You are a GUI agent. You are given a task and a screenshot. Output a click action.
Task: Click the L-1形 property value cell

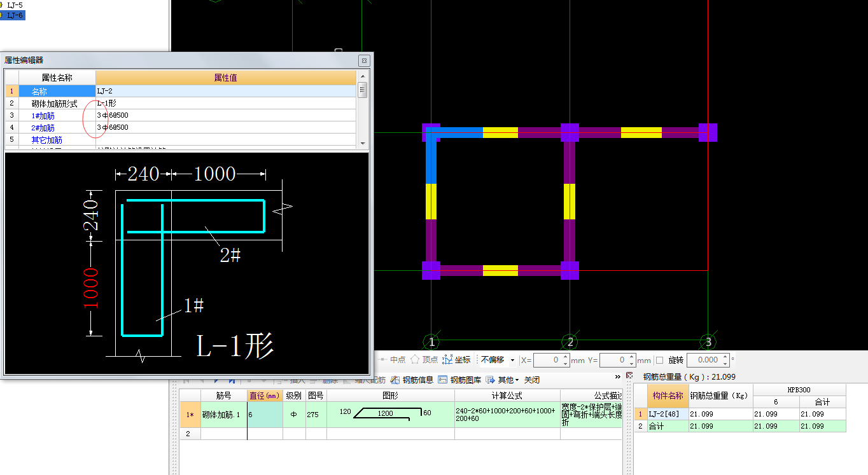(x=226, y=103)
